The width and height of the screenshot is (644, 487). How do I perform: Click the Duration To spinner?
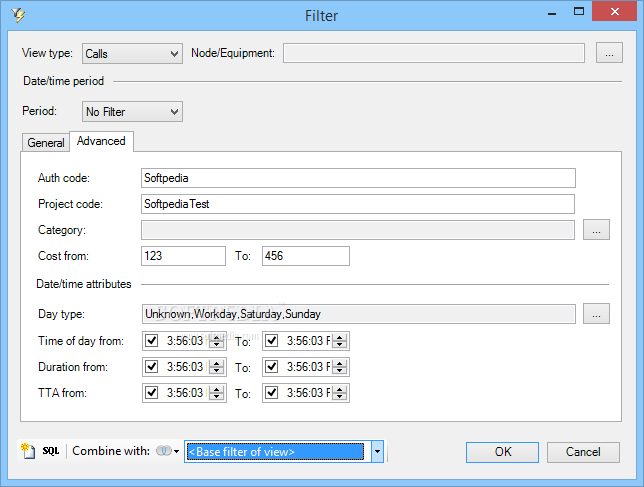pos(340,367)
